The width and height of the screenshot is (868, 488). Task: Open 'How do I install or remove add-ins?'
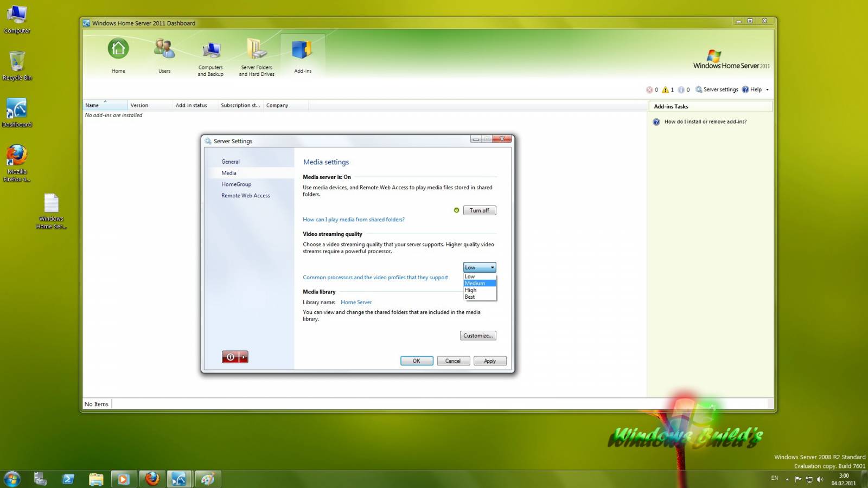705,122
